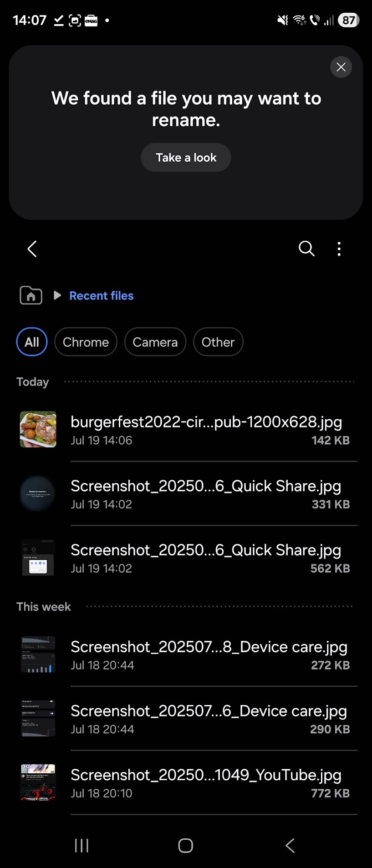372x868 pixels.
Task: Switch to the Other filter chip
Action: 218,342
